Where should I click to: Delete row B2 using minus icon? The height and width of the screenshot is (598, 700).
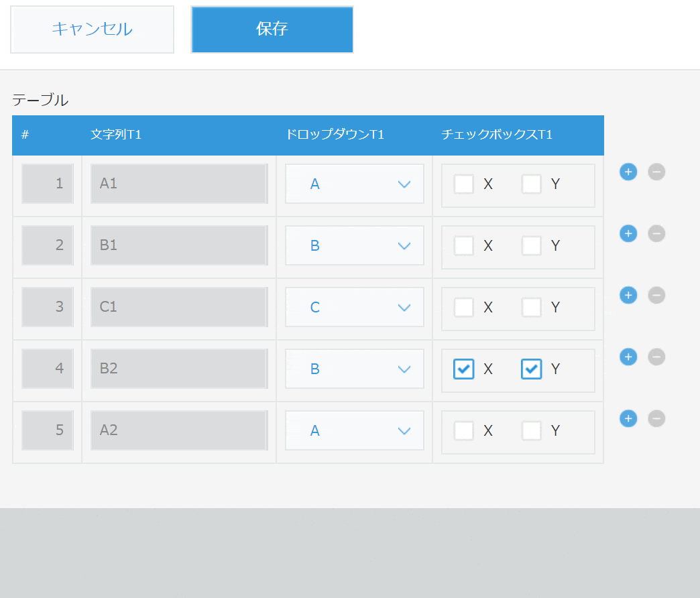656,357
